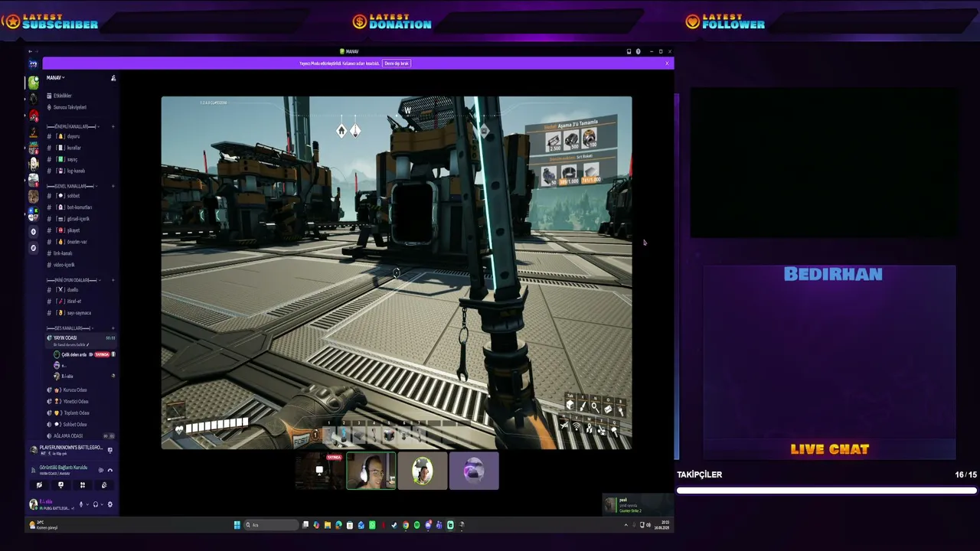Image resolution: width=980 pixels, height=551 pixels.
Task: Open Windows Start menu
Action: (237, 525)
